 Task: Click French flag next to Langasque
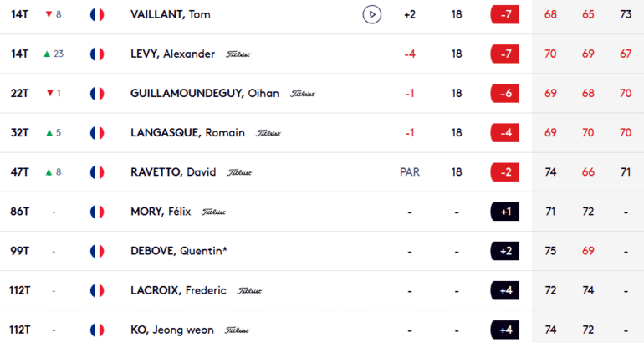(x=97, y=132)
